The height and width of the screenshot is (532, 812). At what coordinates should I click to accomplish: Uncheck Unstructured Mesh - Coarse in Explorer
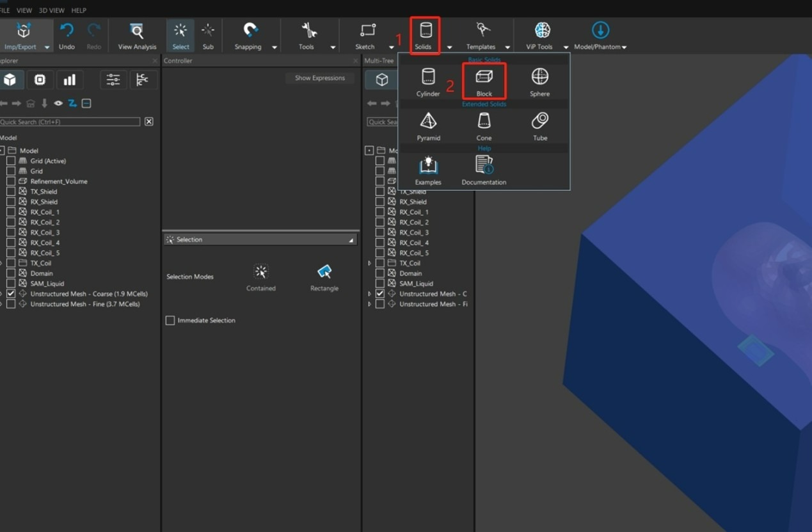(11, 294)
